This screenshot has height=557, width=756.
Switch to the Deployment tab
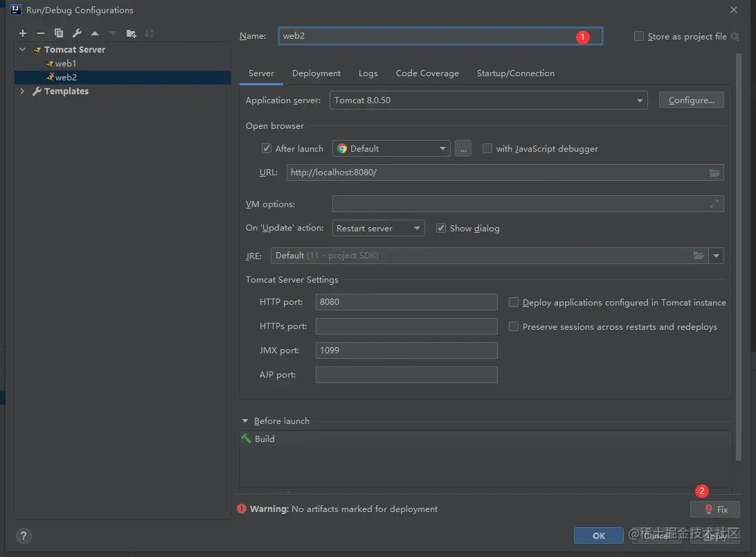(x=316, y=73)
